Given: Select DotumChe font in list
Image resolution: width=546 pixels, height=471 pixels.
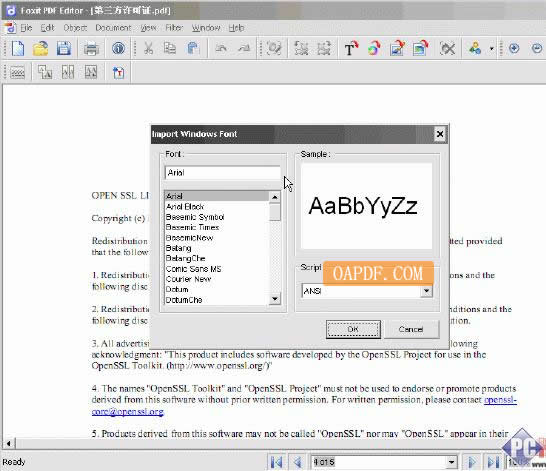Looking at the screenshot, I should [217, 300].
